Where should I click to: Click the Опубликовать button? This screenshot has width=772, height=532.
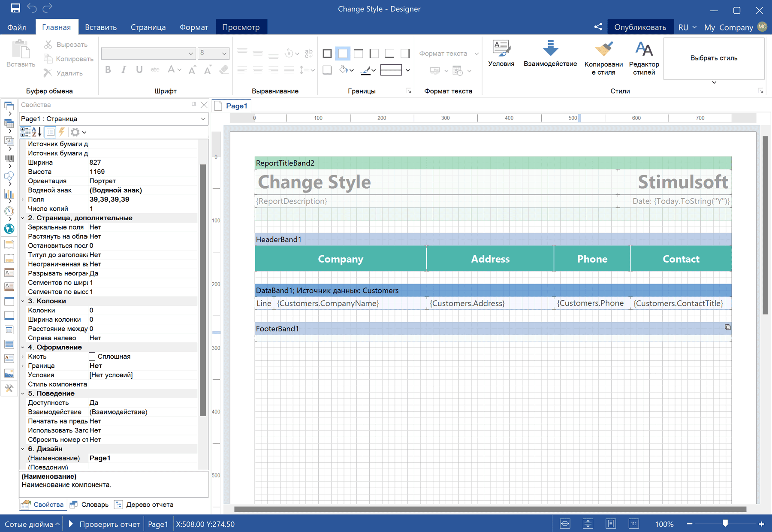(640, 27)
